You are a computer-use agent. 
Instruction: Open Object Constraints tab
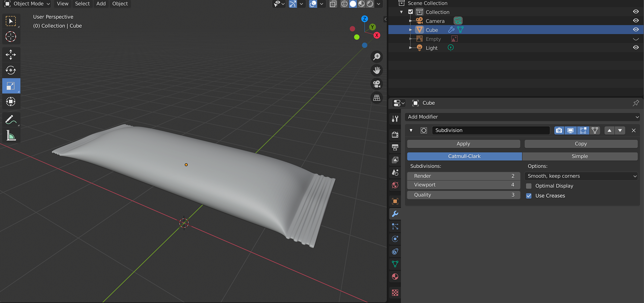[395, 251]
